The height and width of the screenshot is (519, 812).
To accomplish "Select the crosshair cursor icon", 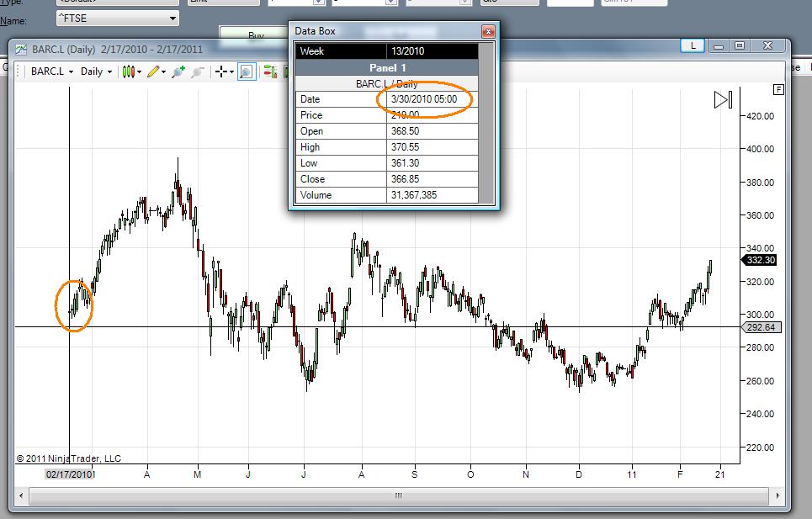I will click(x=221, y=71).
